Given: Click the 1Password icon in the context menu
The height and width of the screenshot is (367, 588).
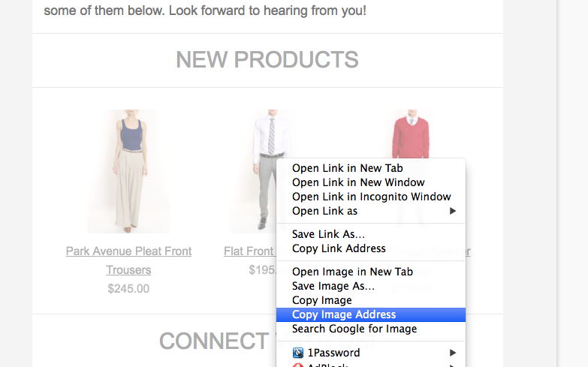Looking at the screenshot, I should click(x=298, y=353).
